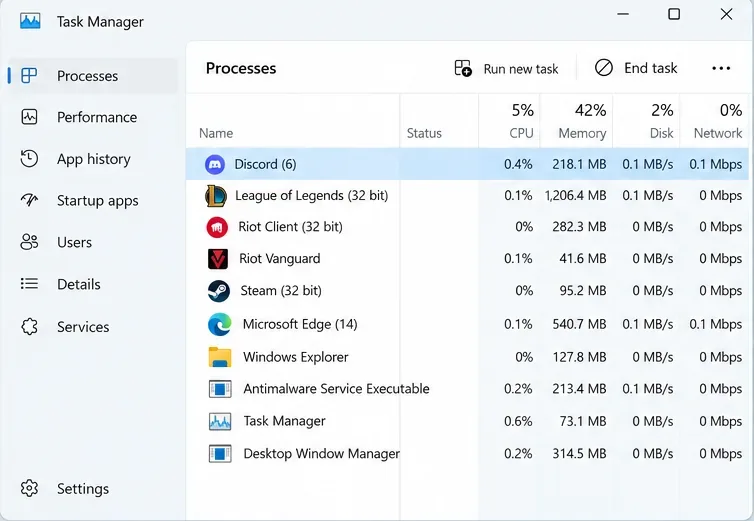Click the End task label
The height and width of the screenshot is (521, 754).
pos(651,68)
